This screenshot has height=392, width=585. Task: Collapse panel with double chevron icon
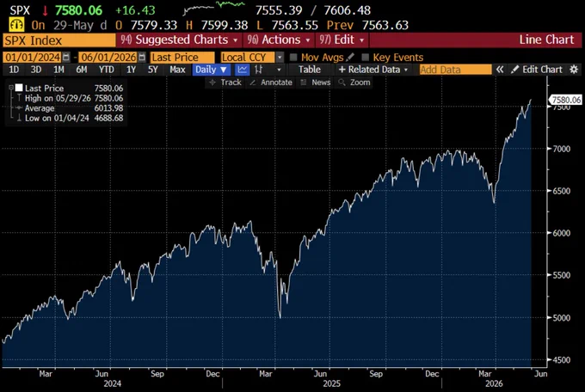500,70
